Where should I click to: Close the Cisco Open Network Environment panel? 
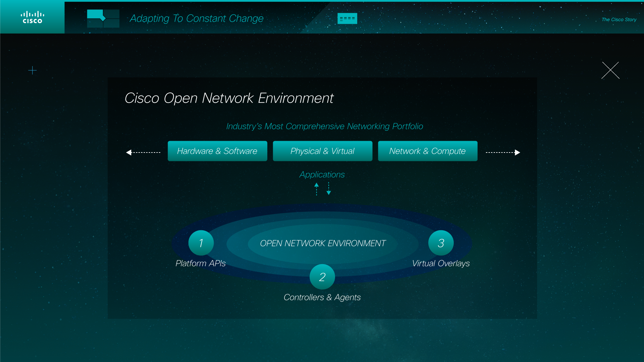pyautogui.click(x=610, y=70)
